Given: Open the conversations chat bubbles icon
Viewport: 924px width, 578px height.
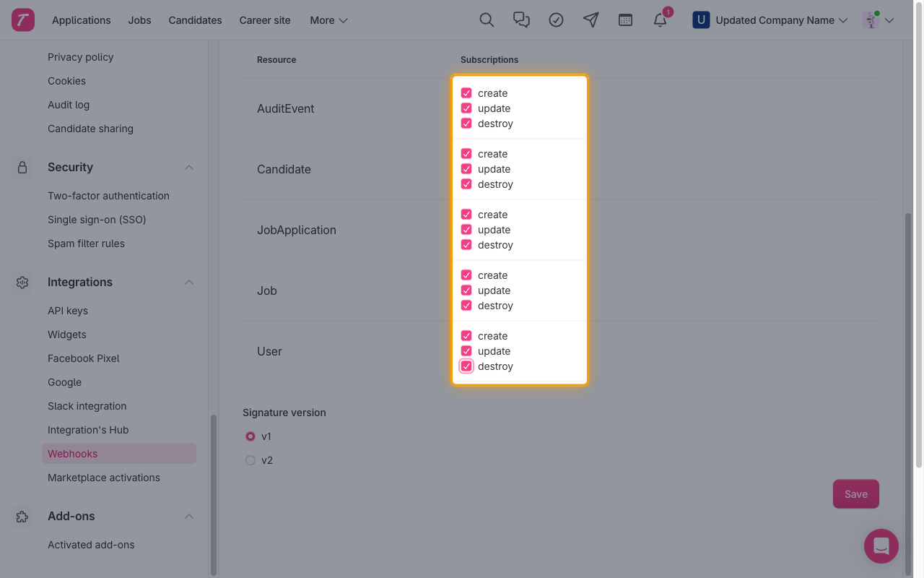Looking at the screenshot, I should [521, 20].
